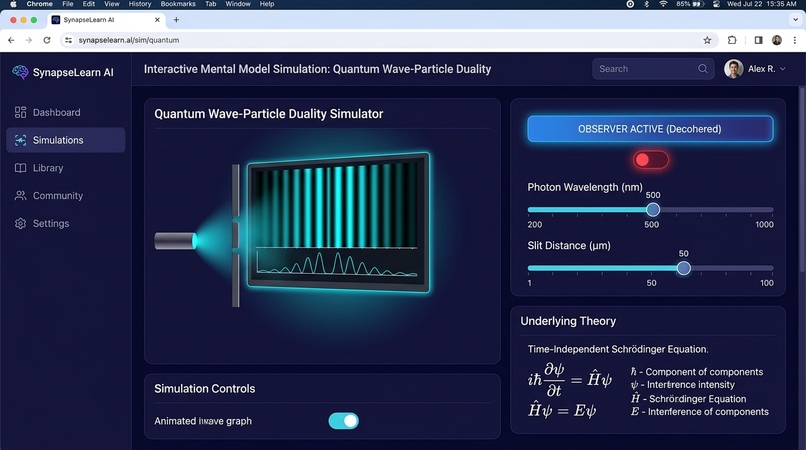Click the interference pattern screen display
The image size is (806, 450).
(x=339, y=222)
